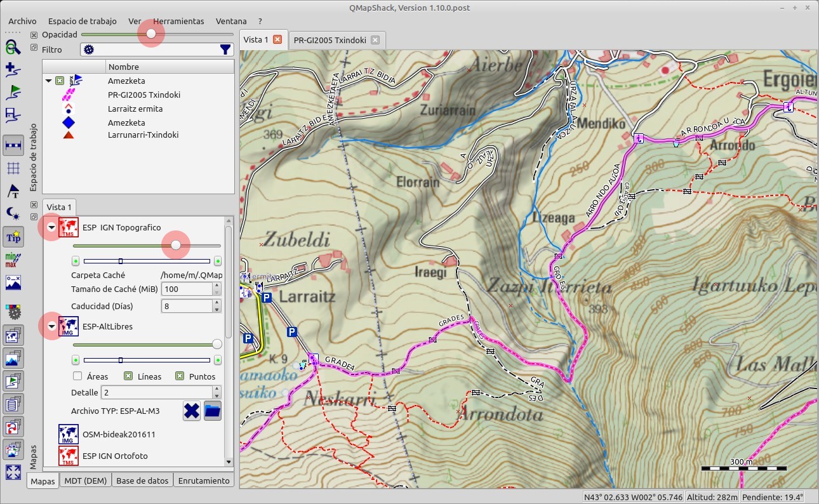Toggle the DEM dock mountain icon
Viewport: 819px width, 504px height.
(x=13, y=358)
